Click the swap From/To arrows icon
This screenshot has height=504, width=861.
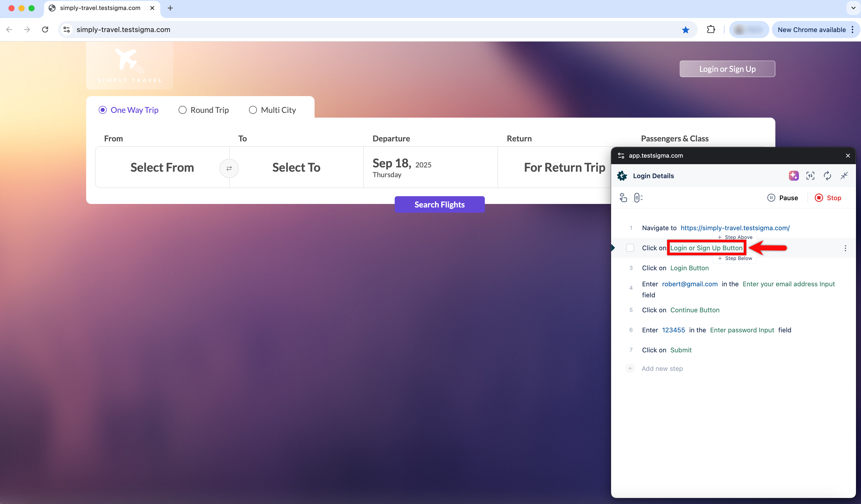point(229,168)
